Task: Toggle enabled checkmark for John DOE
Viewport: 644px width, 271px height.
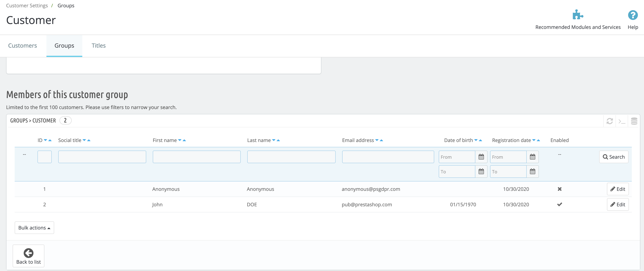Action: coord(559,204)
